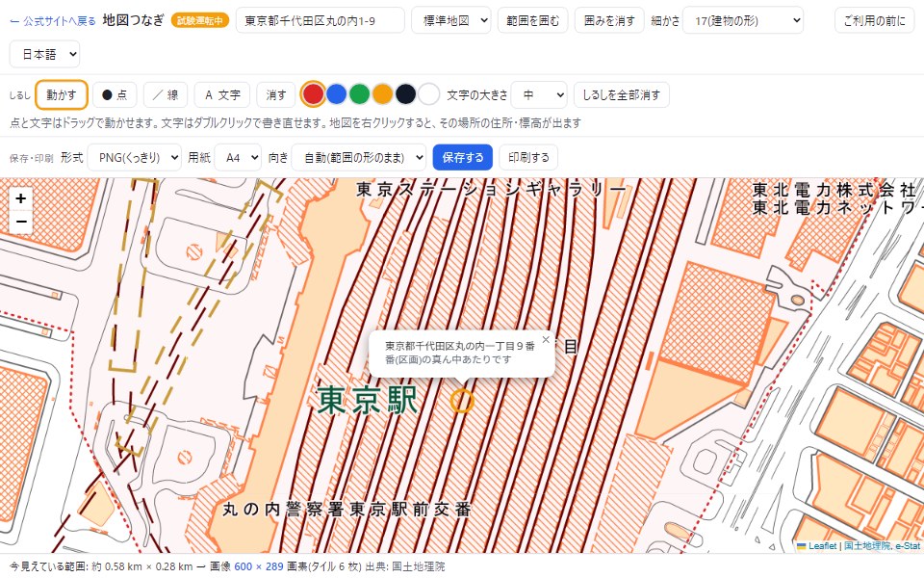Choose the red color swatch

click(313, 94)
